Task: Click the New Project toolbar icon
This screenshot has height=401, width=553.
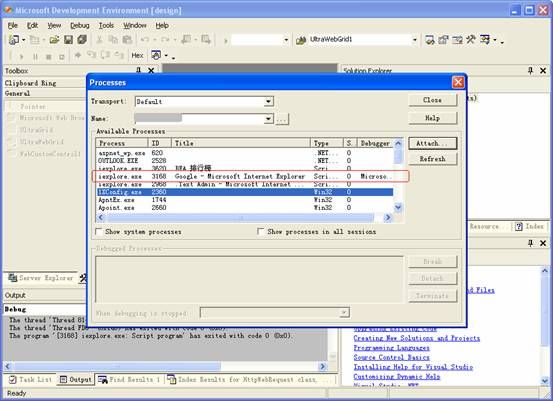Action: [x=14, y=40]
